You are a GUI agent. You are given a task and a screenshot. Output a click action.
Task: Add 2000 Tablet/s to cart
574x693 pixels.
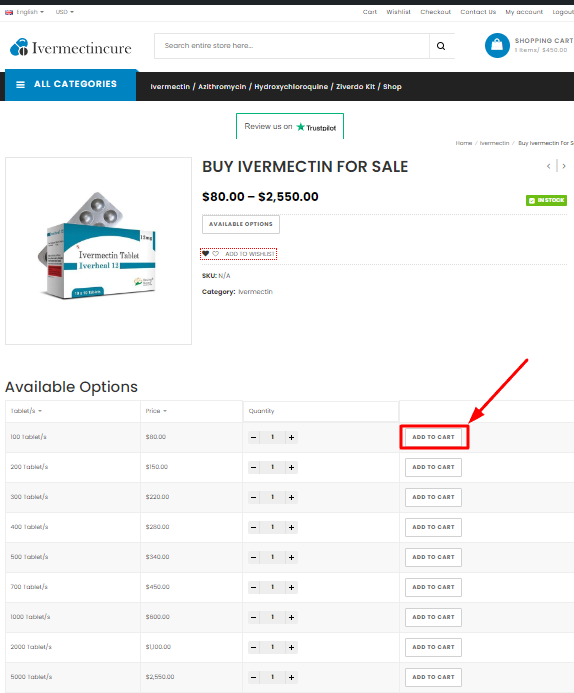(433, 647)
